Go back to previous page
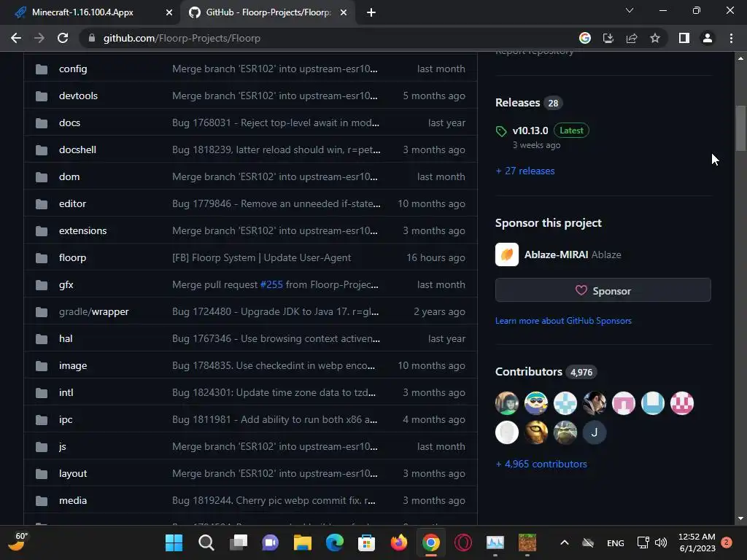 tap(16, 38)
